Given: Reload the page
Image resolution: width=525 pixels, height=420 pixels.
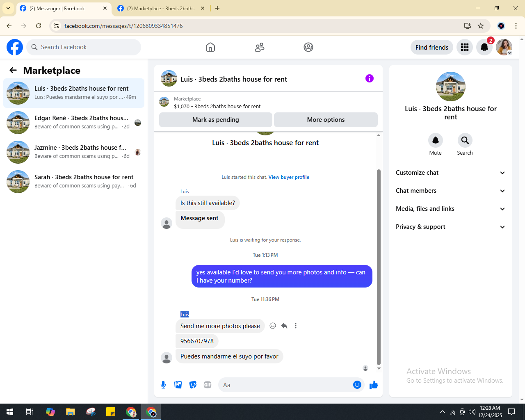Looking at the screenshot, I should tap(39, 26).
